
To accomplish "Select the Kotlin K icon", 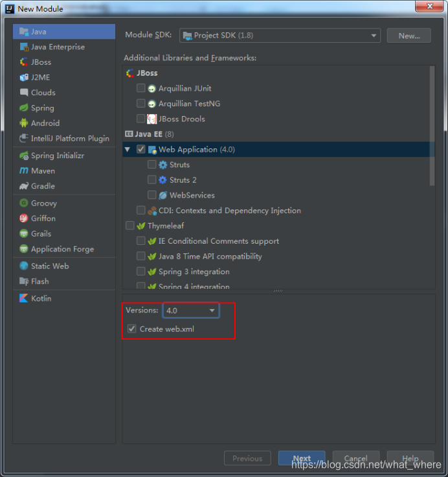I will tap(24, 298).
